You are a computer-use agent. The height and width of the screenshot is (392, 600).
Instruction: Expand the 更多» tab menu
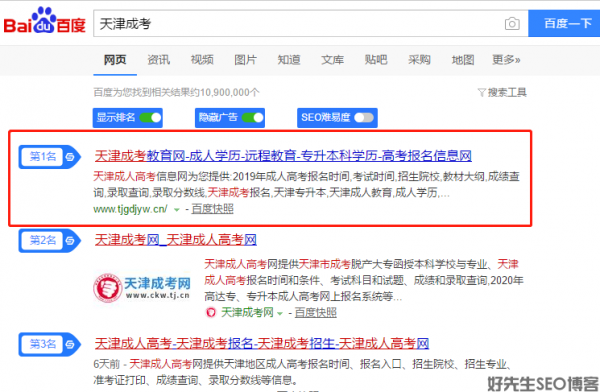pos(506,60)
